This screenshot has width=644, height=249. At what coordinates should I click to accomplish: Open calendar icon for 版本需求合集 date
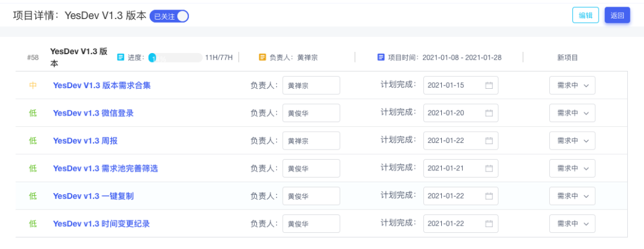pos(489,85)
